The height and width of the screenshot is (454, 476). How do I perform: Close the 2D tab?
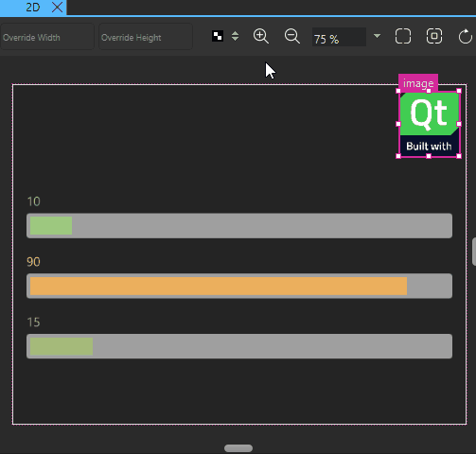pos(57,7)
